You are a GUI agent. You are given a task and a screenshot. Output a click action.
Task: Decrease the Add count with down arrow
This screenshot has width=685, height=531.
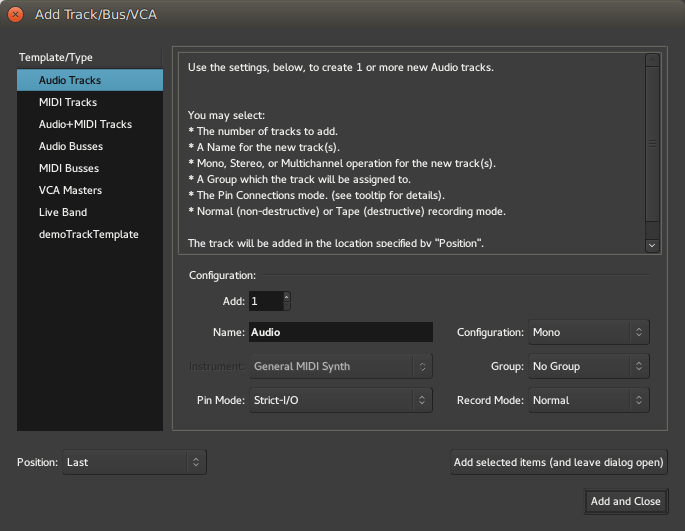pyautogui.click(x=287, y=306)
